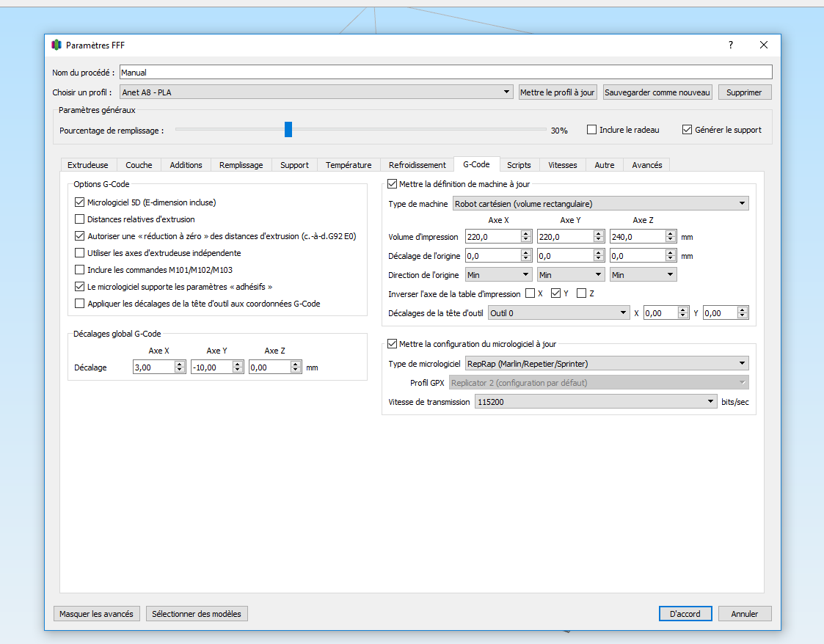Click Sauvegarder comme nouveau button

(657, 92)
